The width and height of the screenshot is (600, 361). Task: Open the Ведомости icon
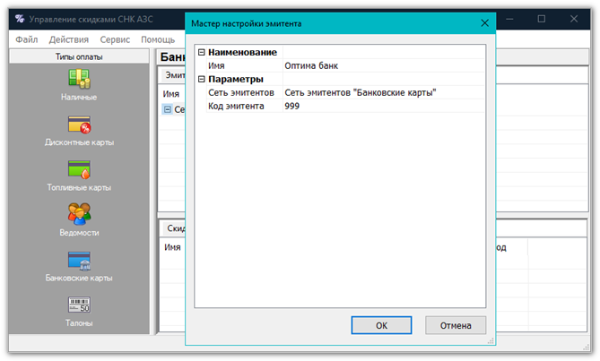pyautogui.click(x=79, y=214)
